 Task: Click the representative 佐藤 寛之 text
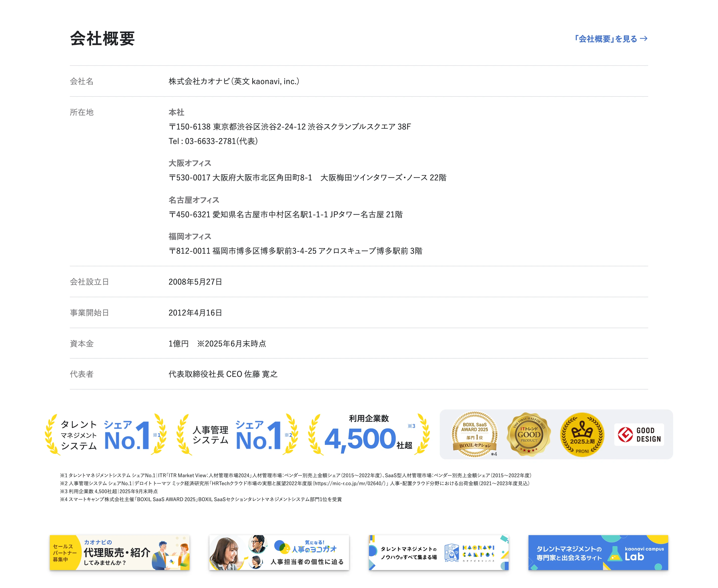tap(261, 374)
